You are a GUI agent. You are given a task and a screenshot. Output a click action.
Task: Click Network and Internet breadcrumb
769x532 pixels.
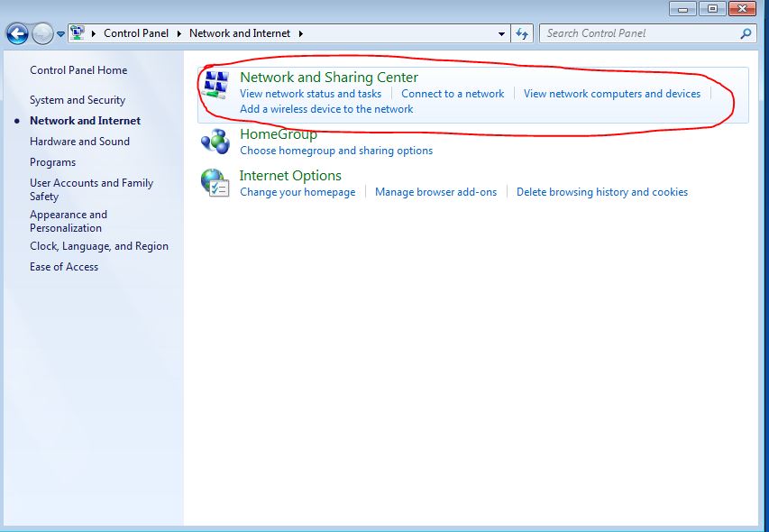(x=240, y=33)
